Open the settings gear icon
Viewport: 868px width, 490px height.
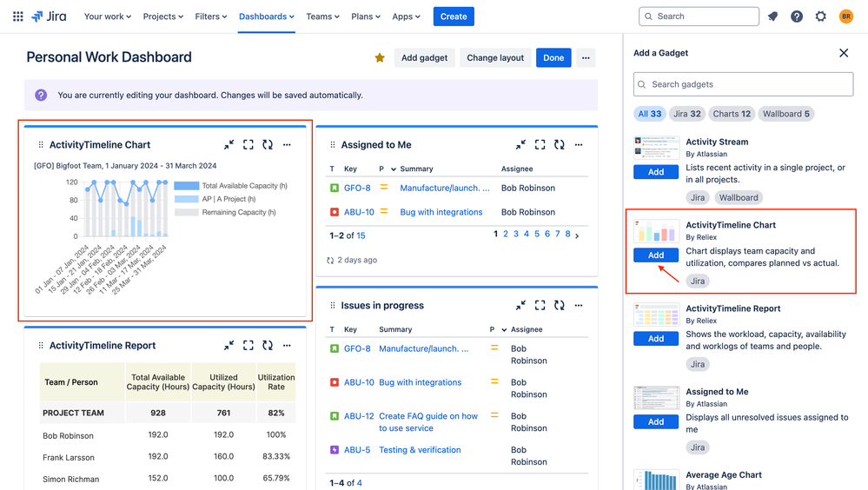tap(821, 17)
